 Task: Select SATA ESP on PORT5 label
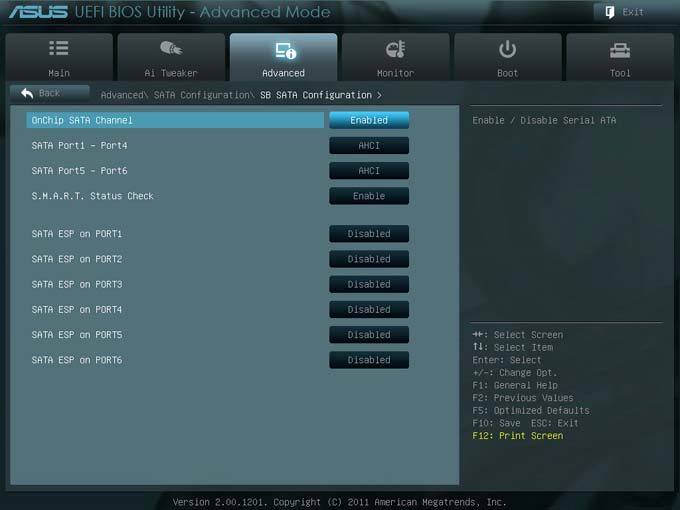[77, 335]
